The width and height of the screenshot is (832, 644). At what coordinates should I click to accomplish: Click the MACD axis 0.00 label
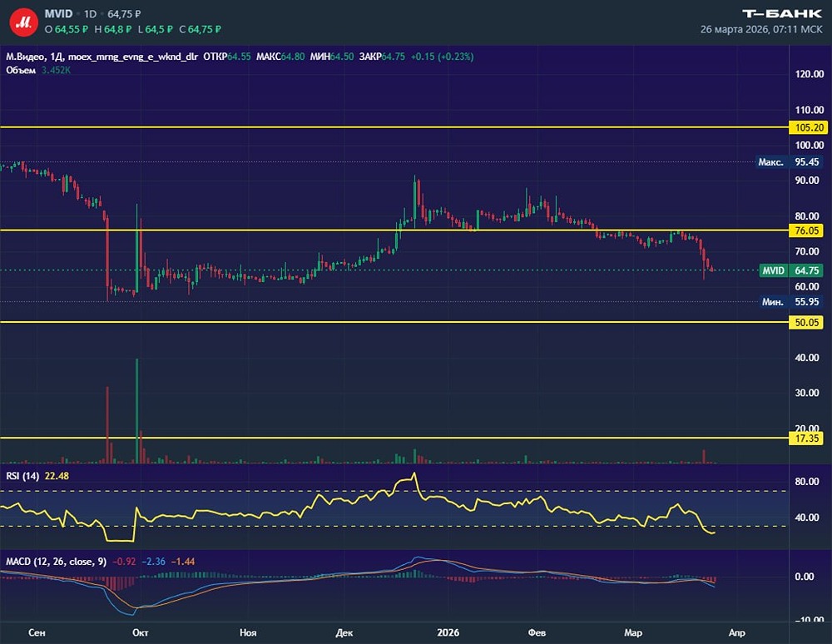click(805, 577)
